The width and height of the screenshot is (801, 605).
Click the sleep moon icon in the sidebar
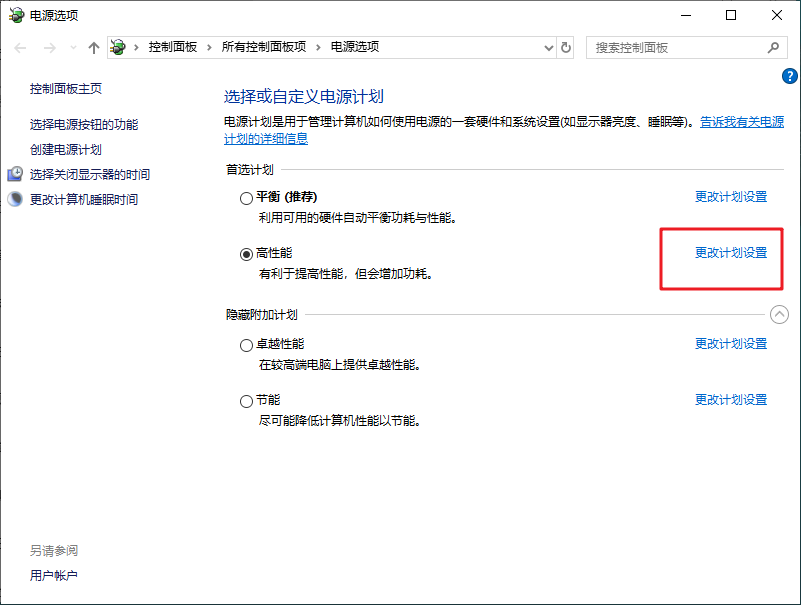coord(15,199)
